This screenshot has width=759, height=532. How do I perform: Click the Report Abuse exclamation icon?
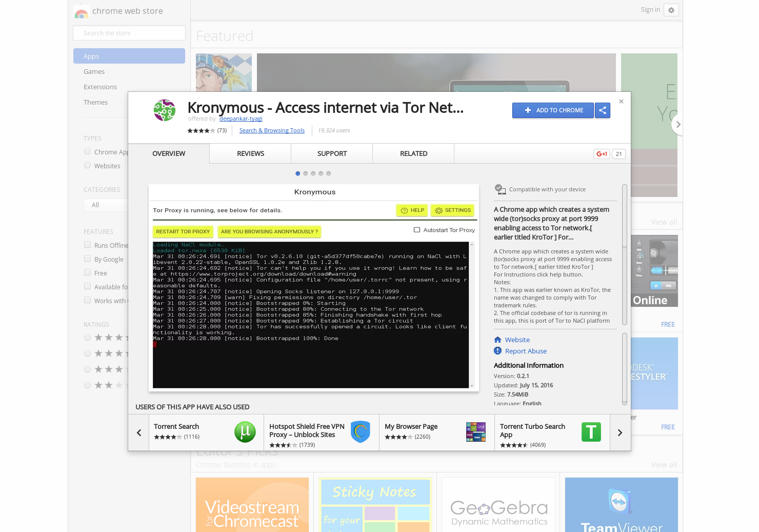pyautogui.click(x=497, y=351)
